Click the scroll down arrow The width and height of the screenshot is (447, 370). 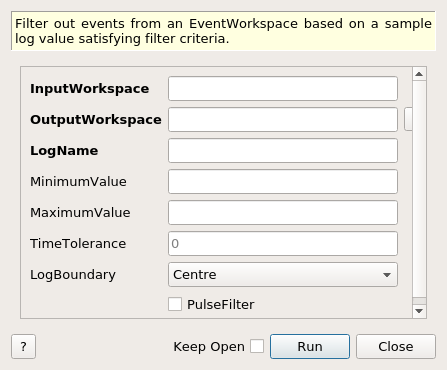click(x=419, y=311)
